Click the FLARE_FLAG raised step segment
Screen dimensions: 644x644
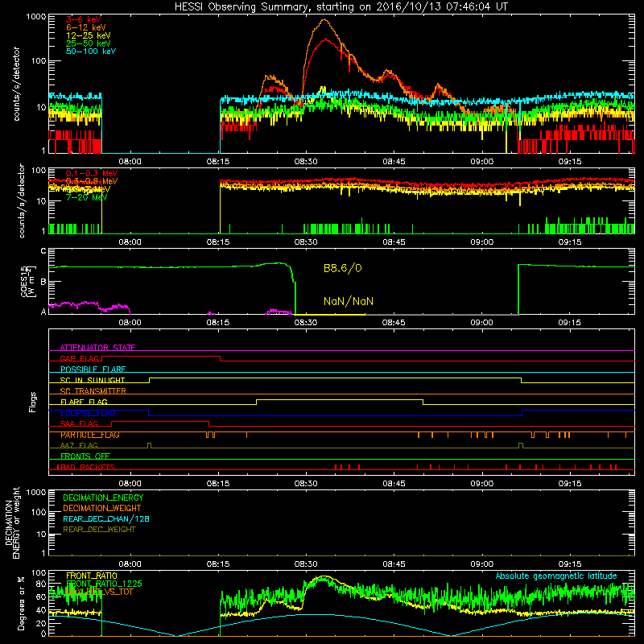coord(340,399)
